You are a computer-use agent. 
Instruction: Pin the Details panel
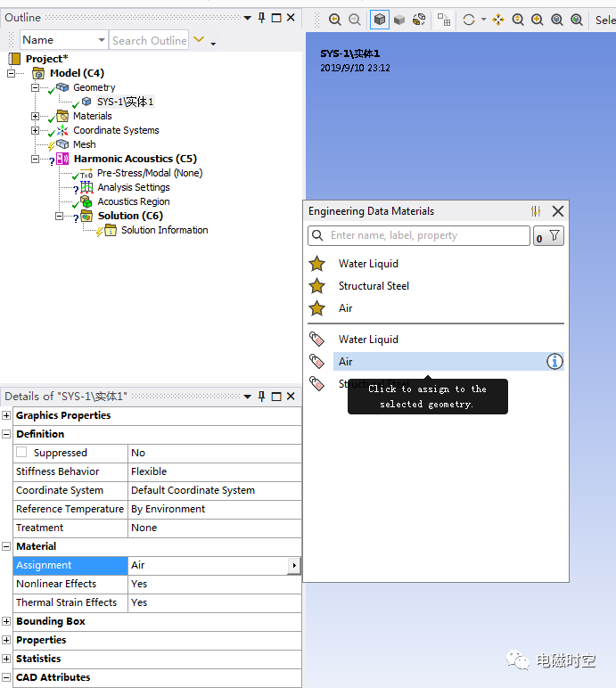coord(262,397)
